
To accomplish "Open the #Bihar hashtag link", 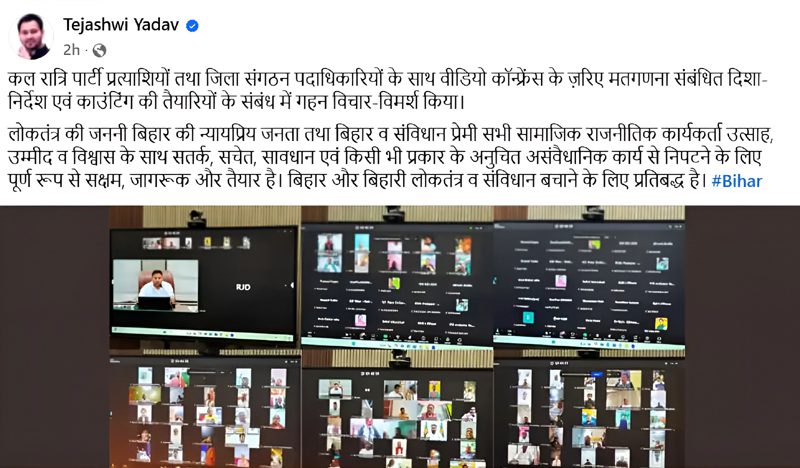I will (737, 181).
